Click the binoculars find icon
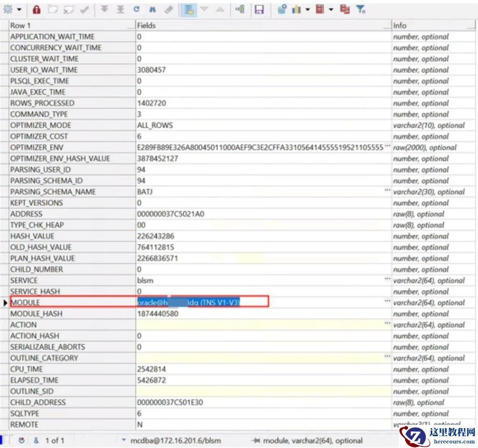The width and height of the screenshot is (478, 448). [152, 10]
